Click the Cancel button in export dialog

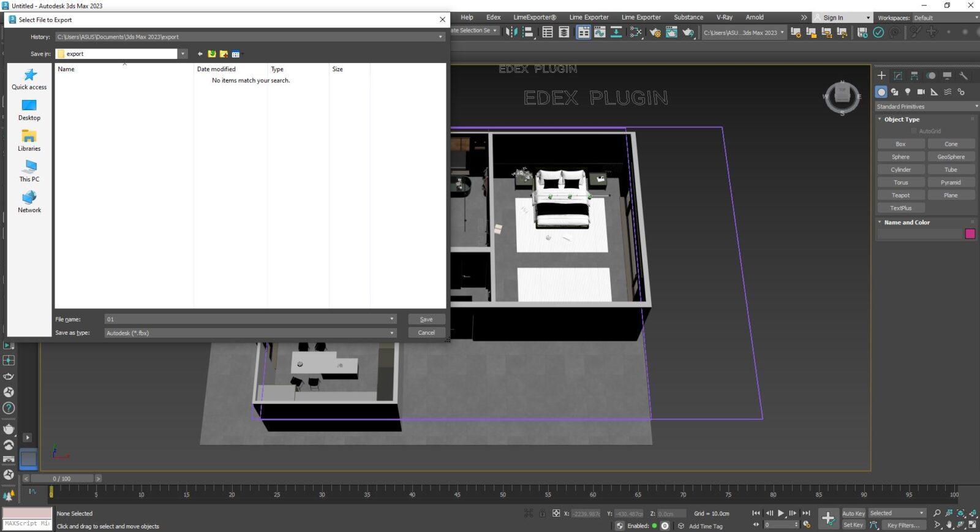tap(426, 333)
